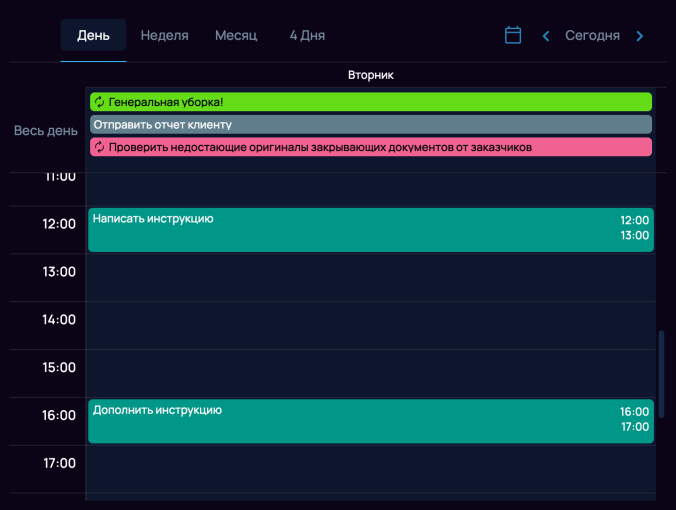Open the 4 Дня view tab
Image resolution: width=676 pixels, height=510 pixels.
[x=307, y=35]
